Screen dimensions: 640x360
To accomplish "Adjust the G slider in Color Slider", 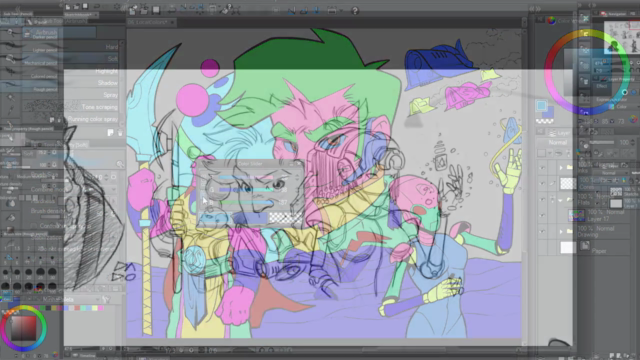I will click(246, 190).
